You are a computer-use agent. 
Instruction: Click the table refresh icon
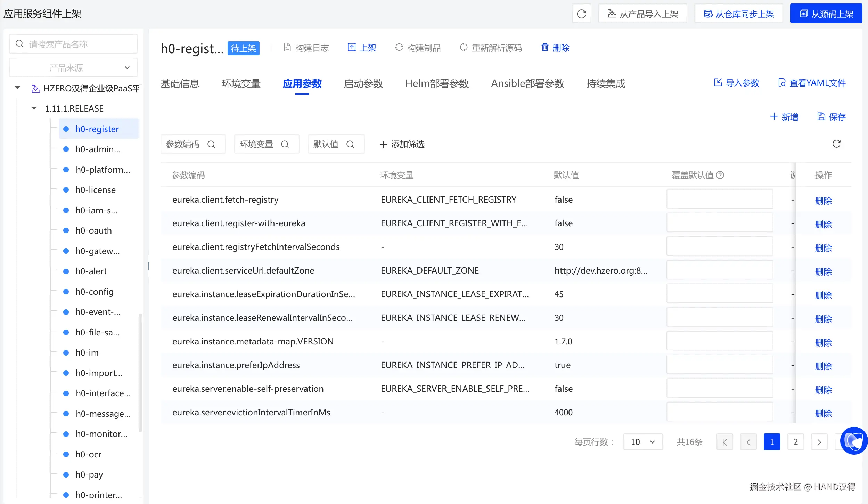pos(836,144)
